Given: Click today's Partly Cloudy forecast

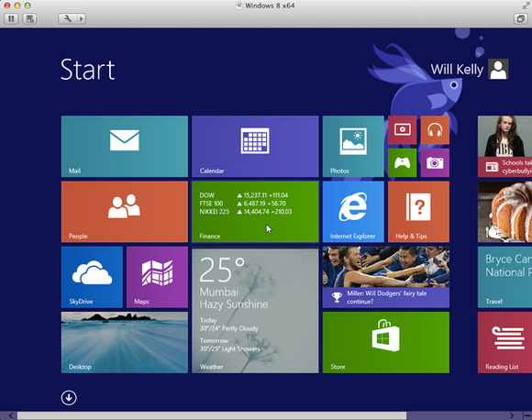Looking at the screenshot, I should coord(229,328).
